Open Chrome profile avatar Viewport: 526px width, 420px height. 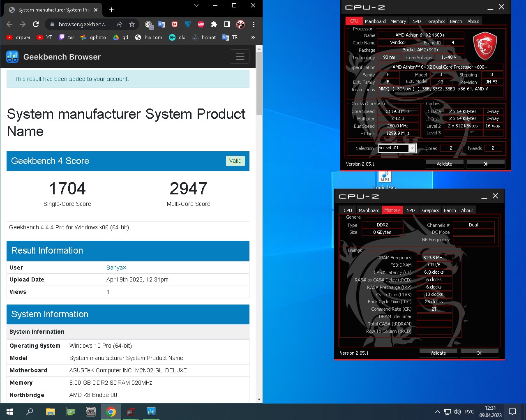click(240, 24)
